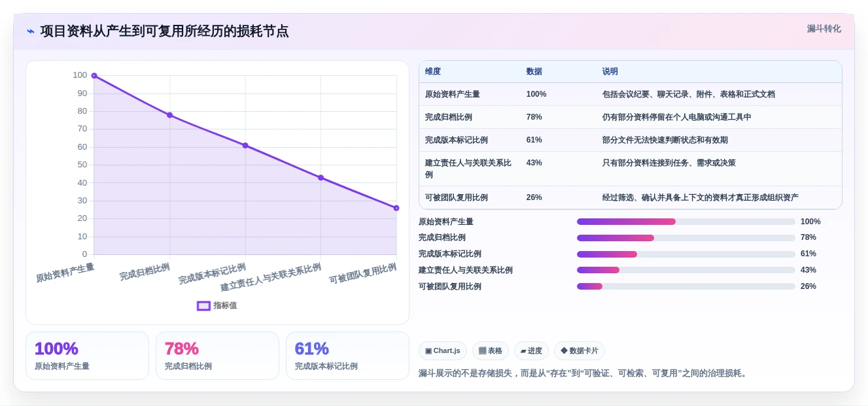Image resolution: width=868 pixels, height=406 pixels.
Task: Click the 26% progress bar value
Action: (808, 286)
